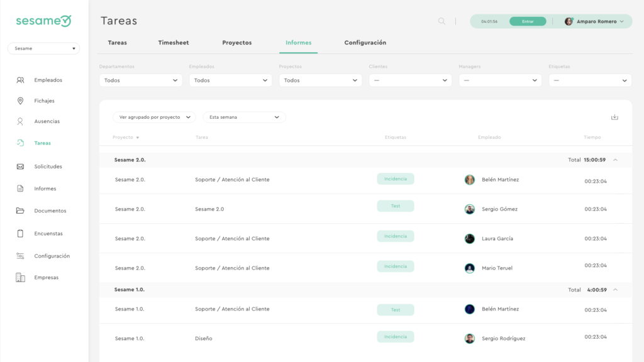Viewport: 644px width, 362px height.
Task: Go to Documentos in the sidebar
Action: click(50, 211)
